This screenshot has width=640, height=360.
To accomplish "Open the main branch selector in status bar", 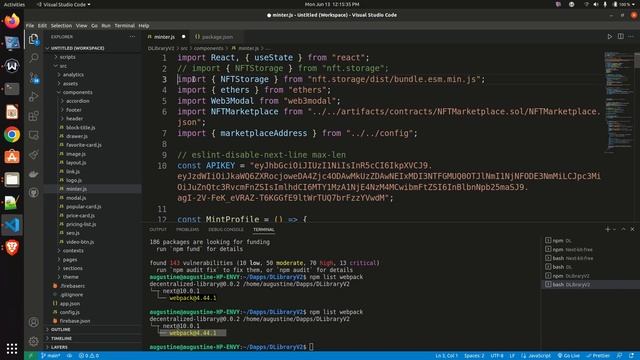I will 51,356.
